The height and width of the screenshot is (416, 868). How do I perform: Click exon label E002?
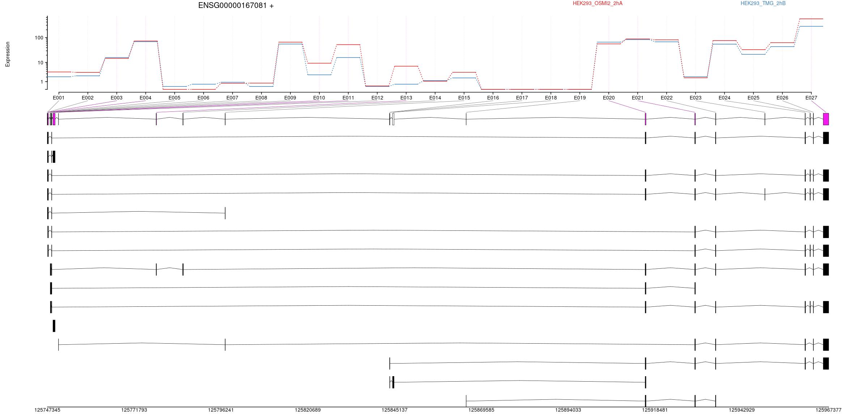coord(88,98)
